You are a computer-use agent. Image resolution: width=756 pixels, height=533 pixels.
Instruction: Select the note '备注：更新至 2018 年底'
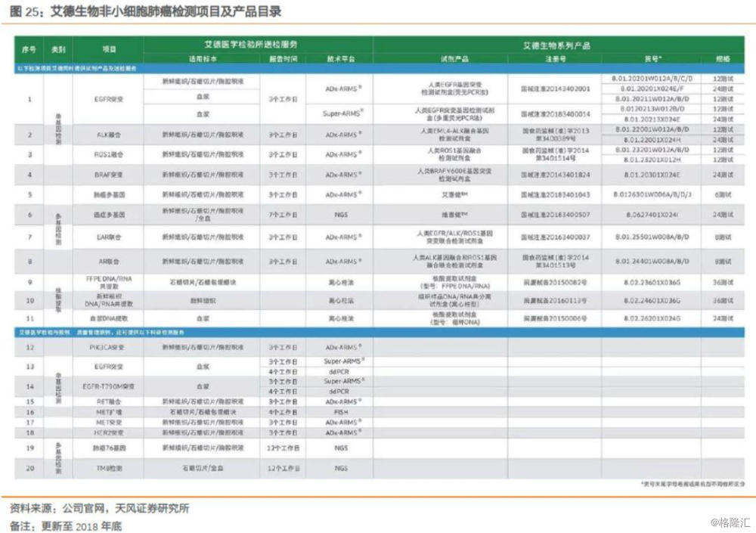coord(66,525)
